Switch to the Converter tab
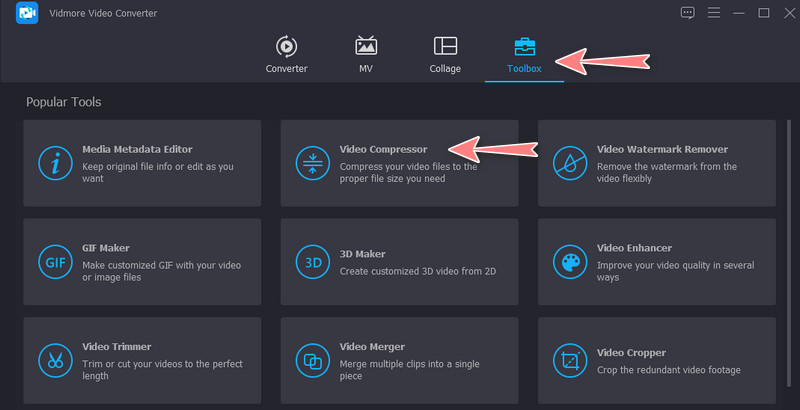Viewport: 800px width, 410px height. point(286,54)
